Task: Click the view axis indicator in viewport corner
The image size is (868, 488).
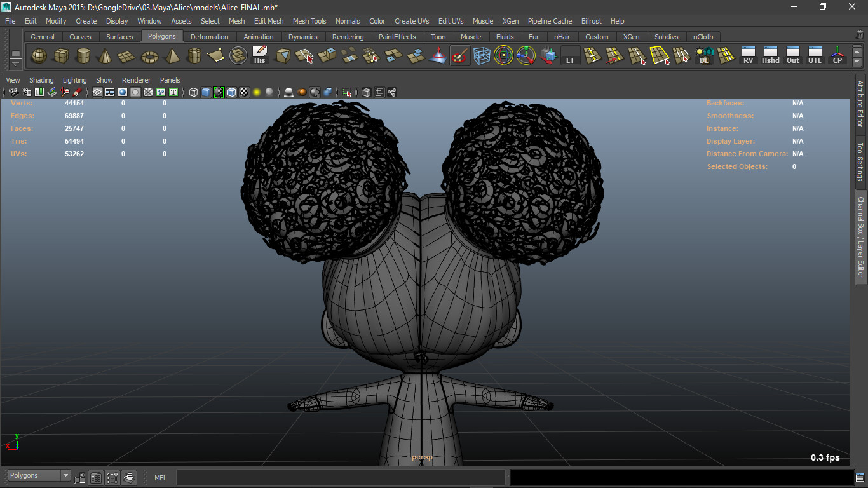Action: click(x=11, y=441)
